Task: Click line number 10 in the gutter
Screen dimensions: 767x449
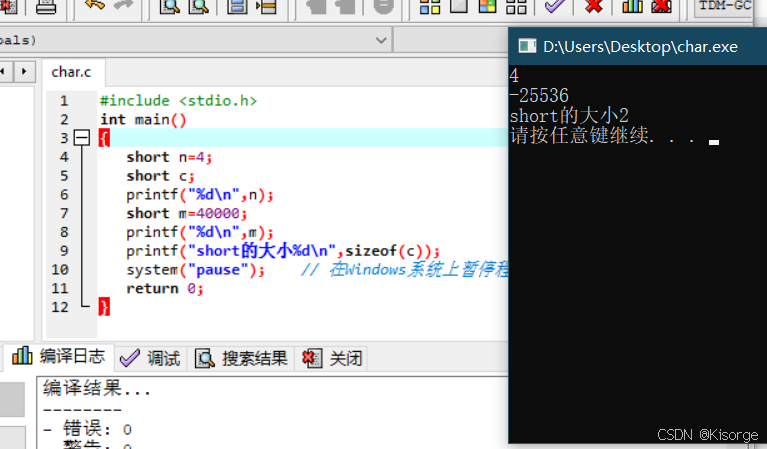Action: [x=60, y=270]
